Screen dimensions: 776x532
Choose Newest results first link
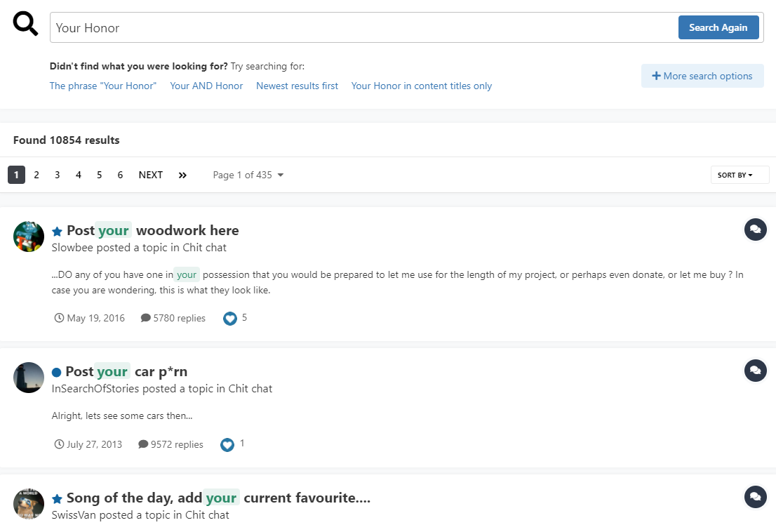(297, 86)
